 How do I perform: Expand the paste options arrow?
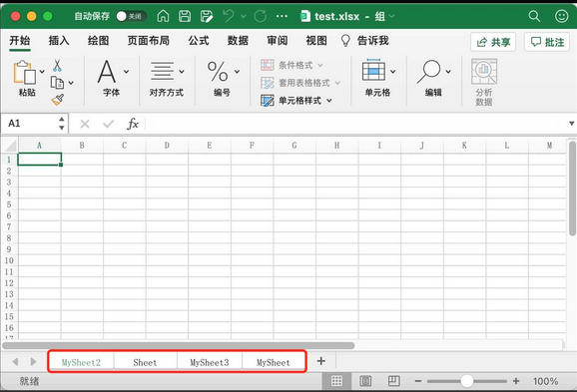coord(42,72)
